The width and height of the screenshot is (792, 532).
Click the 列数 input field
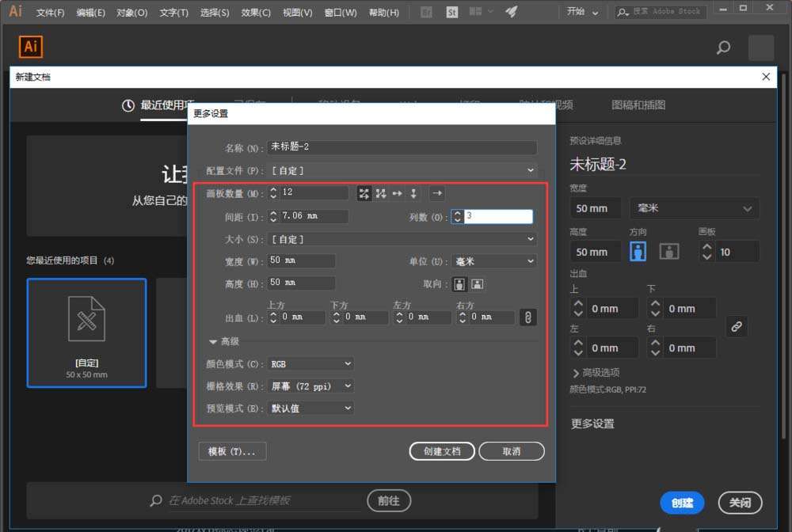[498, 217]
